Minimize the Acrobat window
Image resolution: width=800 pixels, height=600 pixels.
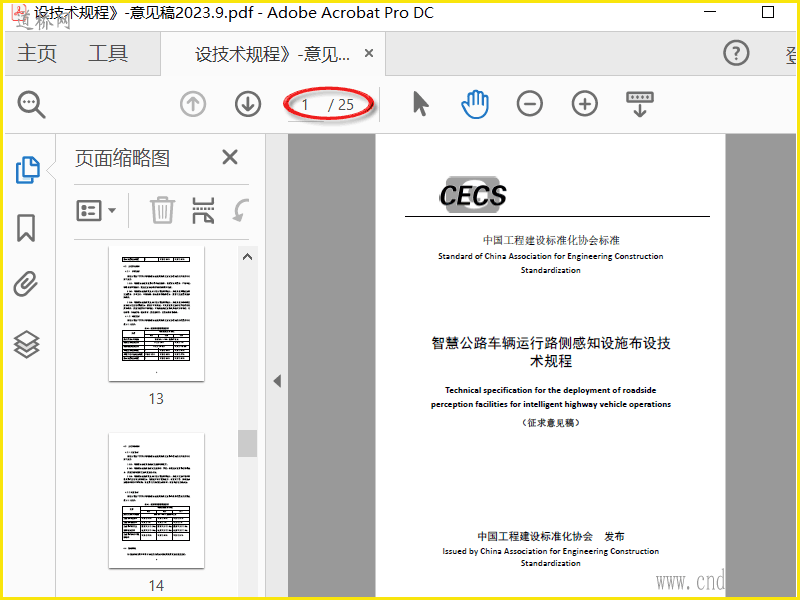710,12
